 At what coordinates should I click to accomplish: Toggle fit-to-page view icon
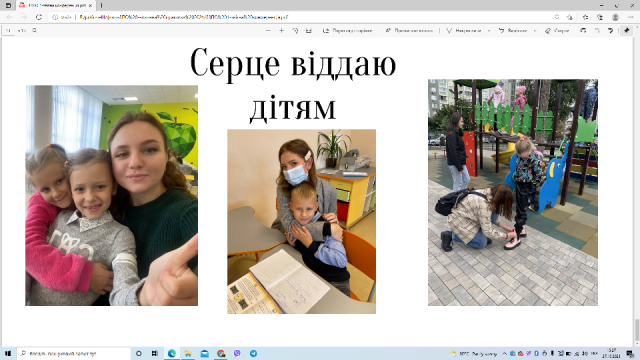(309, 31)
